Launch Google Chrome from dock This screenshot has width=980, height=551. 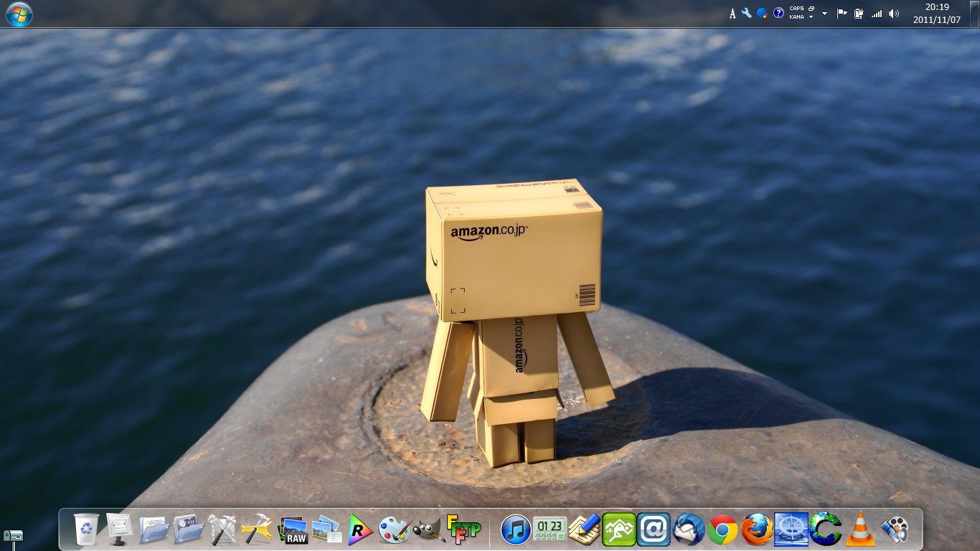pos(722,530)
